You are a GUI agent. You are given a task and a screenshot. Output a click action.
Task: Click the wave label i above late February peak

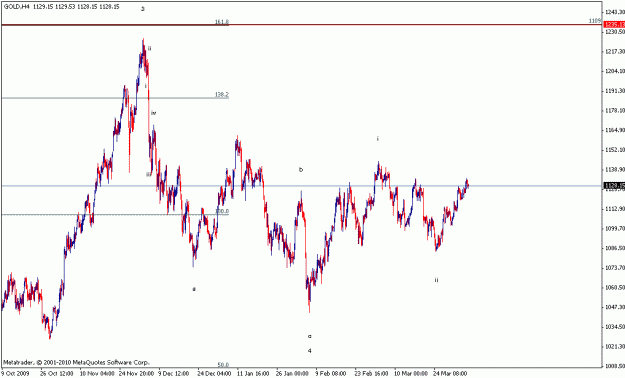[x=377, y=138]
